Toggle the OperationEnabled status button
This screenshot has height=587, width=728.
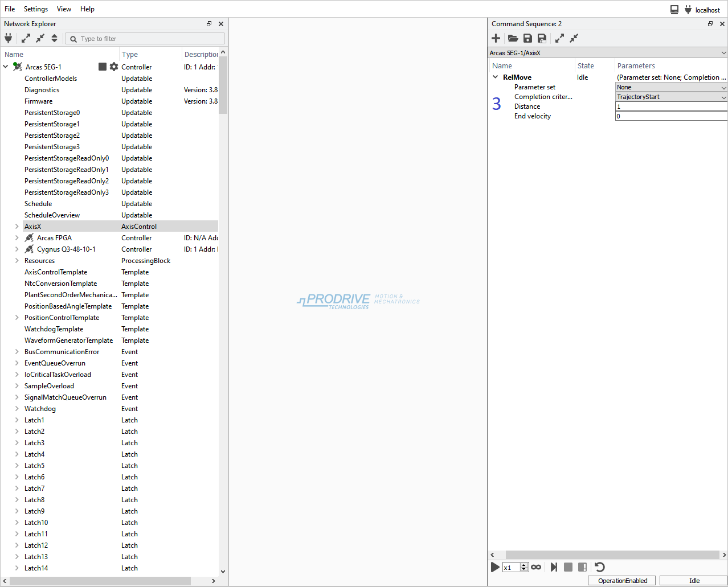[622, 581]
